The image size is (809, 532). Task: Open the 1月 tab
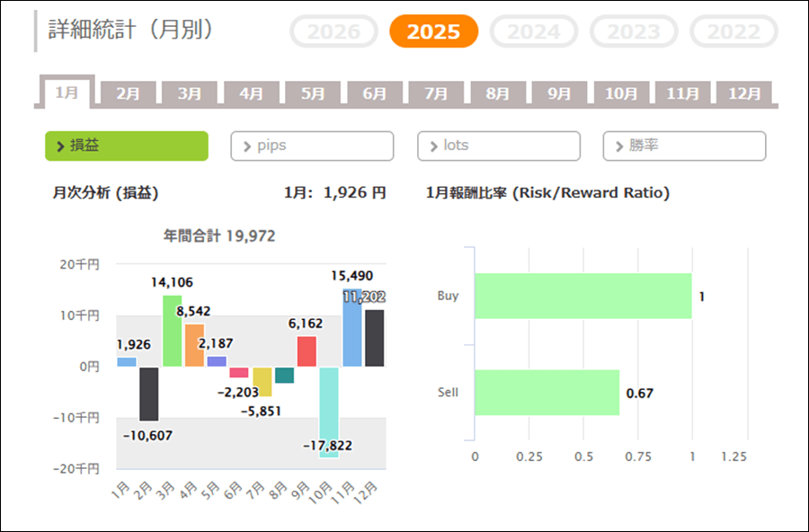[67, 93]
